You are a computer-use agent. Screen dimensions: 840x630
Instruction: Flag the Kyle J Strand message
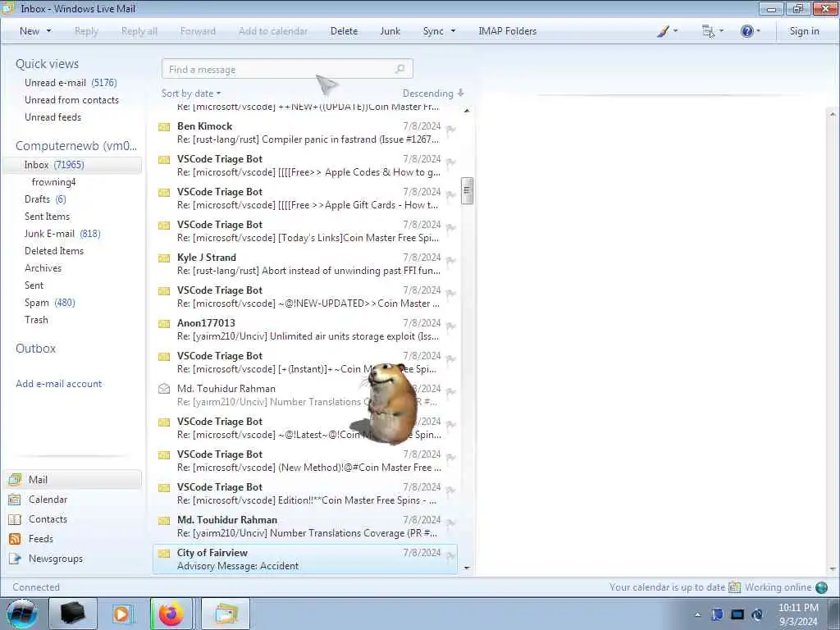(x=450, y=261)
